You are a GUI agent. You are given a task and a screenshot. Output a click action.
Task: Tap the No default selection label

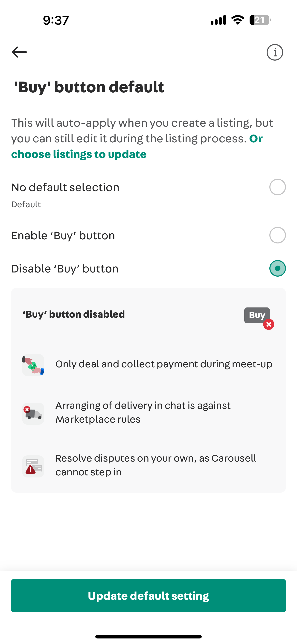65,187
